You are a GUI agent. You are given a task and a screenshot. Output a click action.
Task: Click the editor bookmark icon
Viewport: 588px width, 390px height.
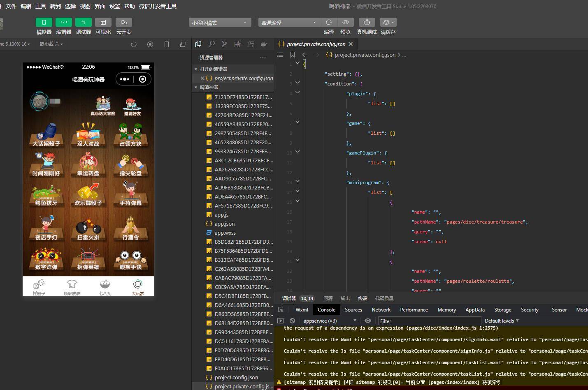pyautogui.click(x=293, y=55)
